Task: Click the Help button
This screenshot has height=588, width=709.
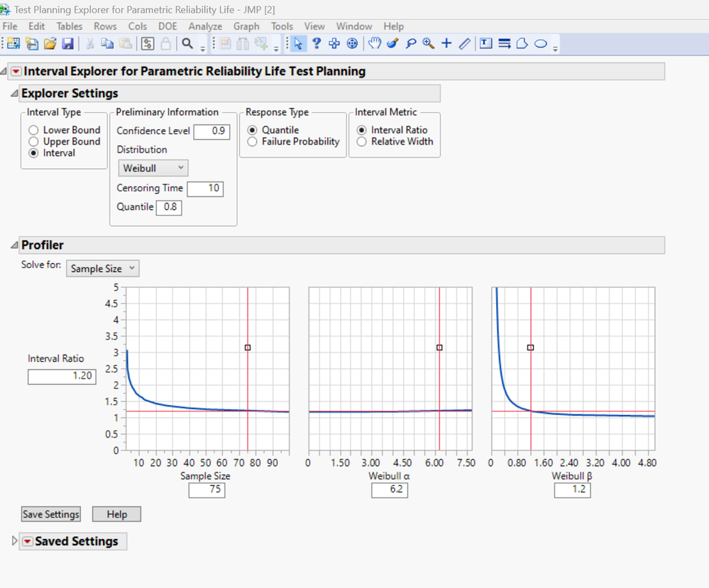Action: click(116, 514)
